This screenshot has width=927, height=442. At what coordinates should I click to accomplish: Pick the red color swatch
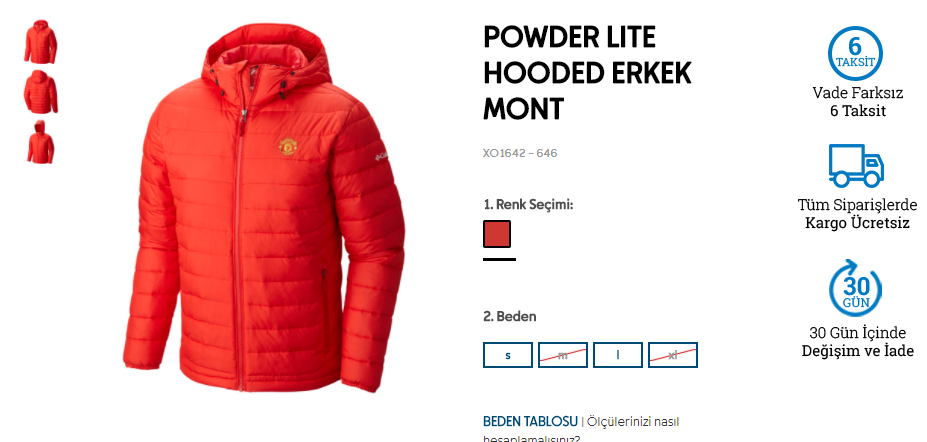[x=497, y=234]
